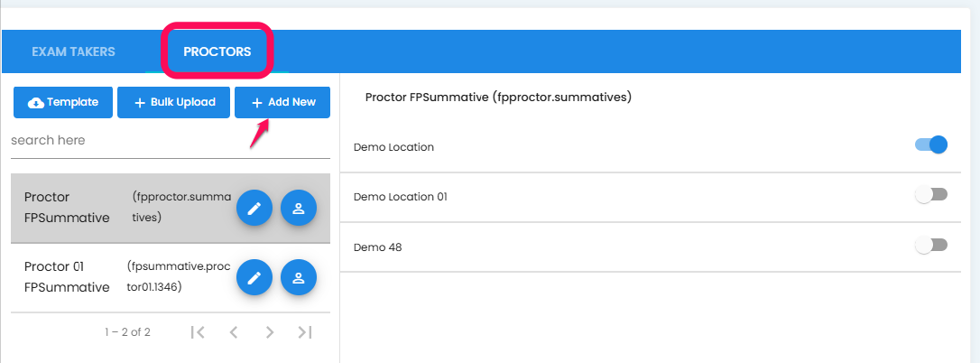Click the person icon for Proctor 01 FPSummative
The width and height of the screenshot is (980, 363).
(x=299, y=278)
